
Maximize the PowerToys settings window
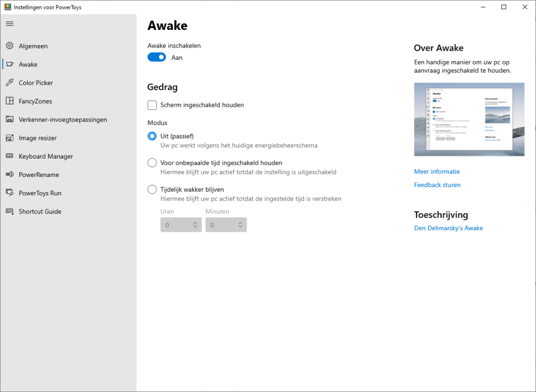coord(504,7)
